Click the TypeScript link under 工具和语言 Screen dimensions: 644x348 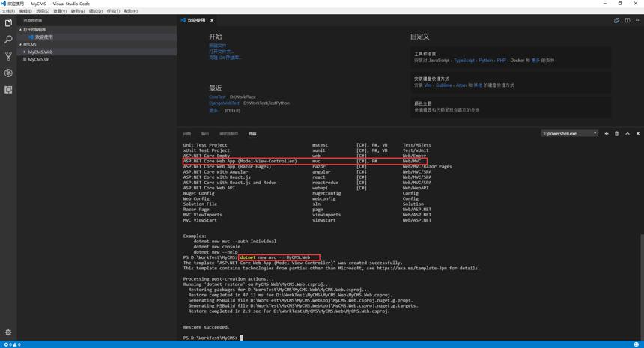click(464, 61)
